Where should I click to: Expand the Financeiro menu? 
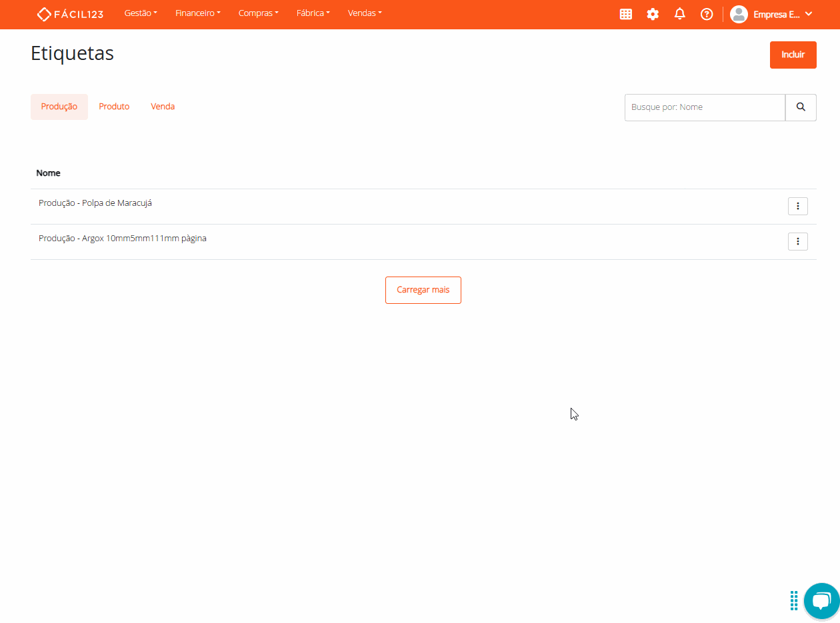[x=197, y=13]
